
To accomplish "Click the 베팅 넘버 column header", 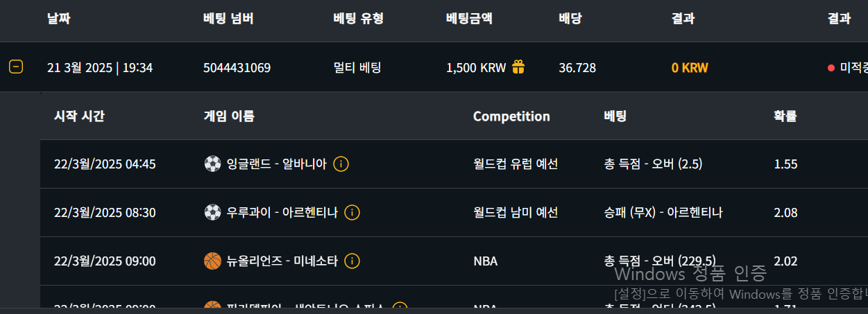I will pyautogui.click(x=228, y=19).
